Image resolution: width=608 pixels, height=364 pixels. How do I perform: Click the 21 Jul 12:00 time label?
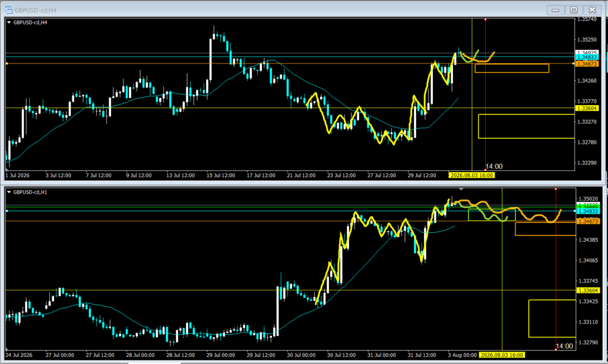[301, 175]
